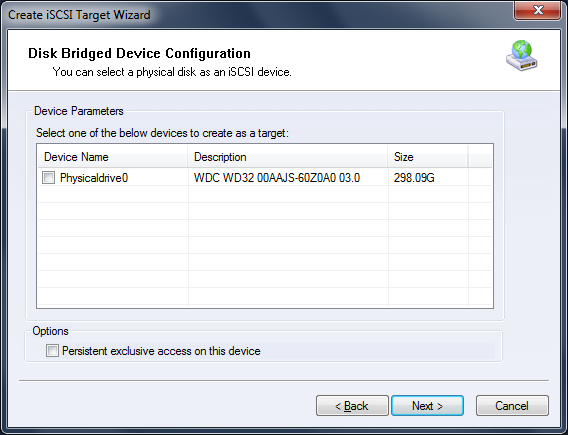Sort by Description column header

click(288, 157)
